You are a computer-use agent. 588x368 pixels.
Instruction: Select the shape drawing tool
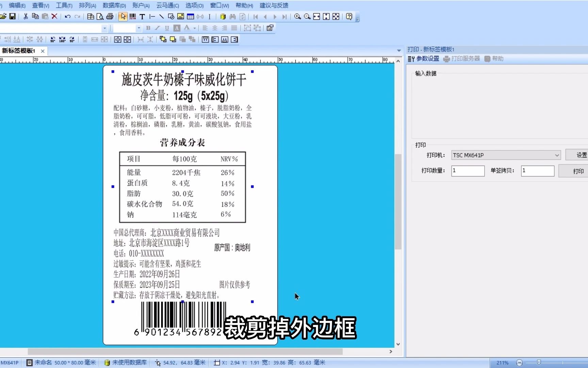171,16
